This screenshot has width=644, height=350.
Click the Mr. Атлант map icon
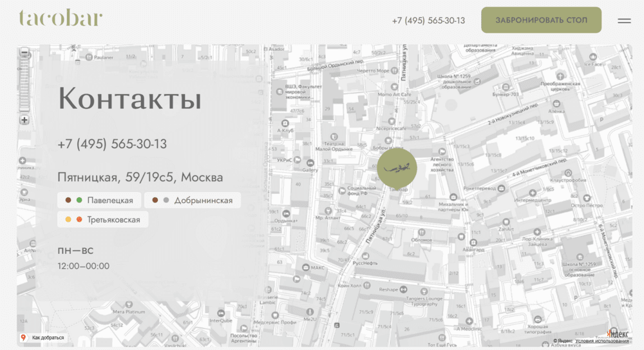(x=328, y=211)
